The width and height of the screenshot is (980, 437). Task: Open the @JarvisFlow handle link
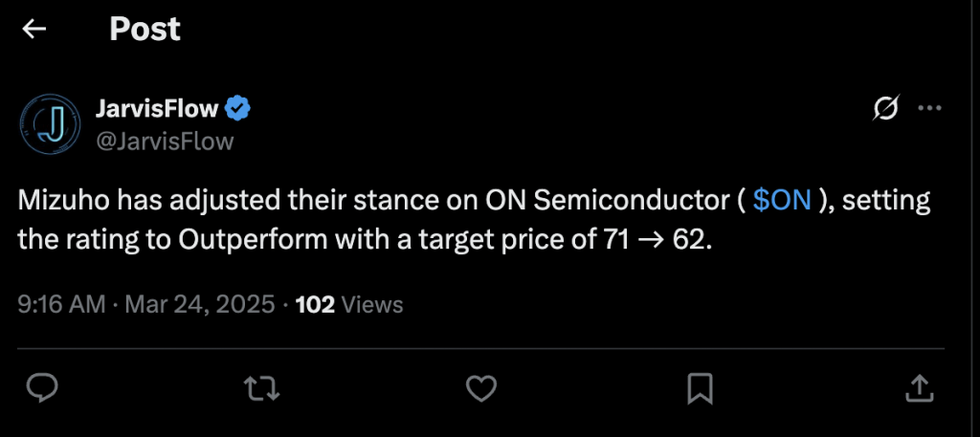click(165, 142)
